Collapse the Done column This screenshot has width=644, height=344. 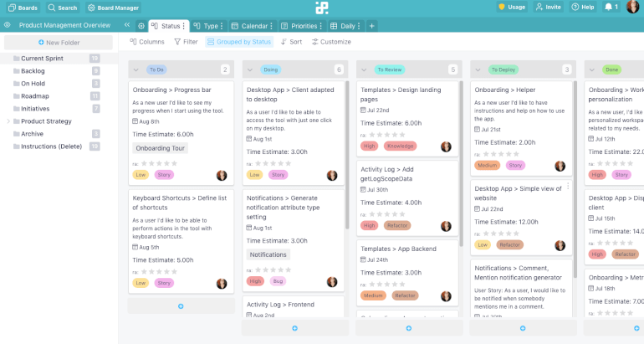592,69
